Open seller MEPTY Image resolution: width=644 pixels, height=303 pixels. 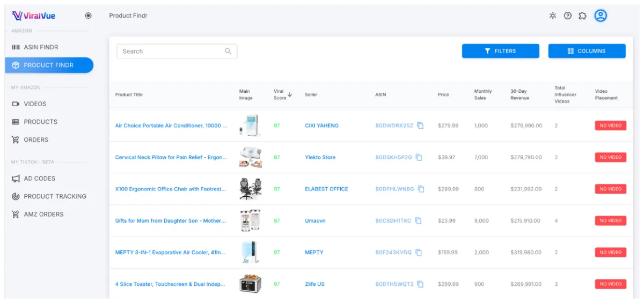pos(314,253)
